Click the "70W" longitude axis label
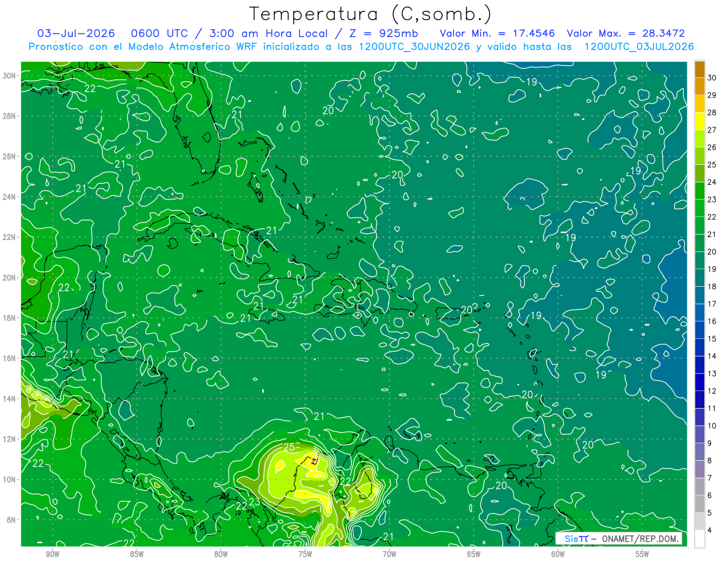This screenshot has width=728, height=562. (x=389, y=554)
